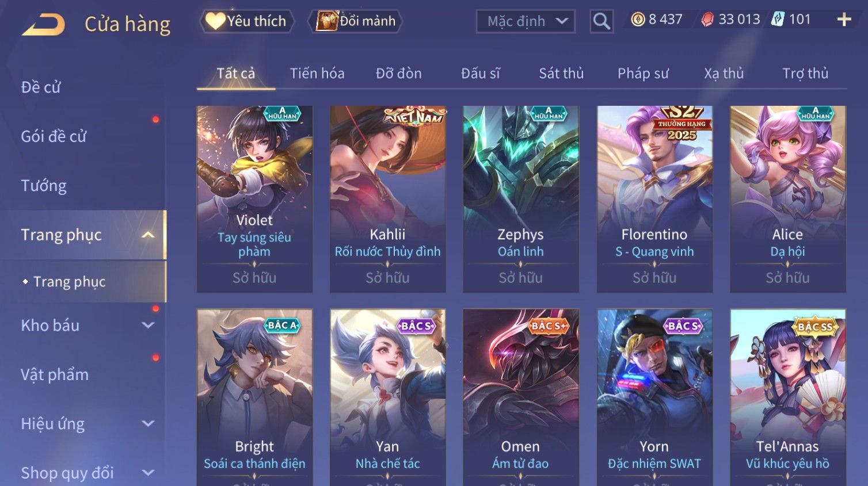Tap the plus icon to add currency
Screen dimensions: 868x486
point(844,20)
